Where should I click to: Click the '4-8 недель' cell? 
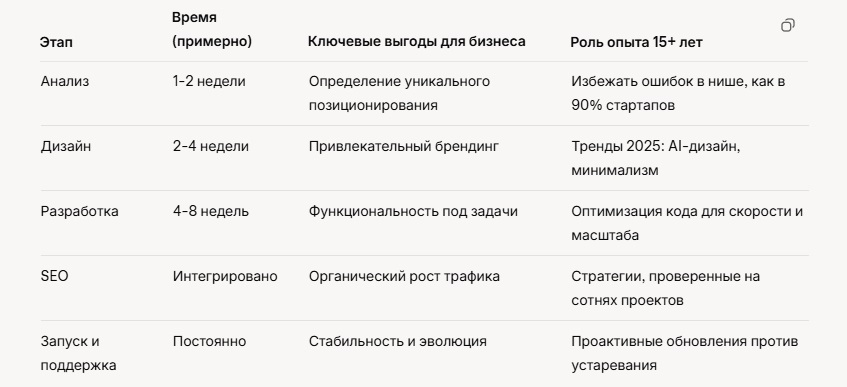pyautogui.click(x=211, y=211)
